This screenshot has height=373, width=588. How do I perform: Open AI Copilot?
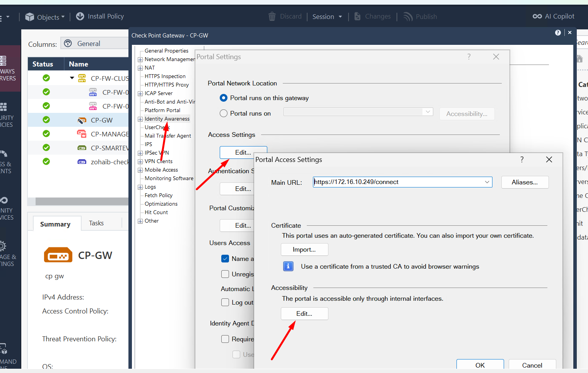(x=554, y=16)
